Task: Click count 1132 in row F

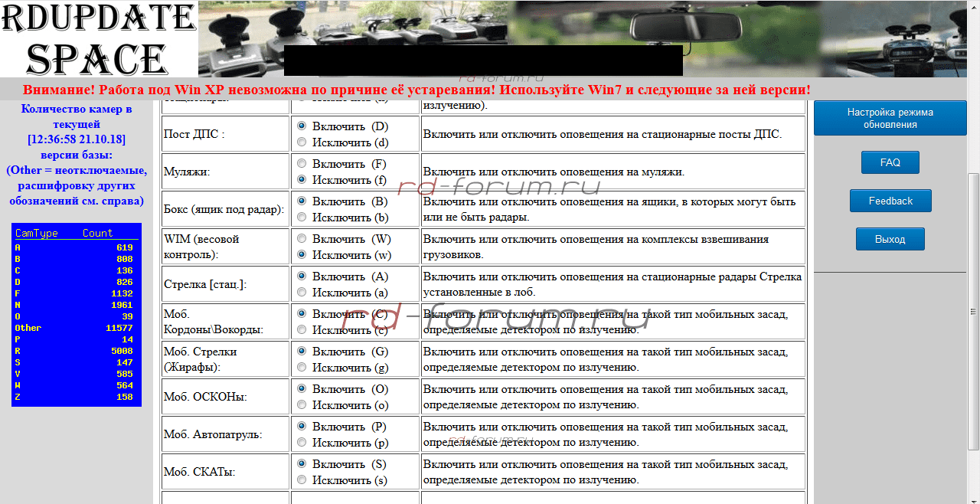Action: click(x=121, y=293)
